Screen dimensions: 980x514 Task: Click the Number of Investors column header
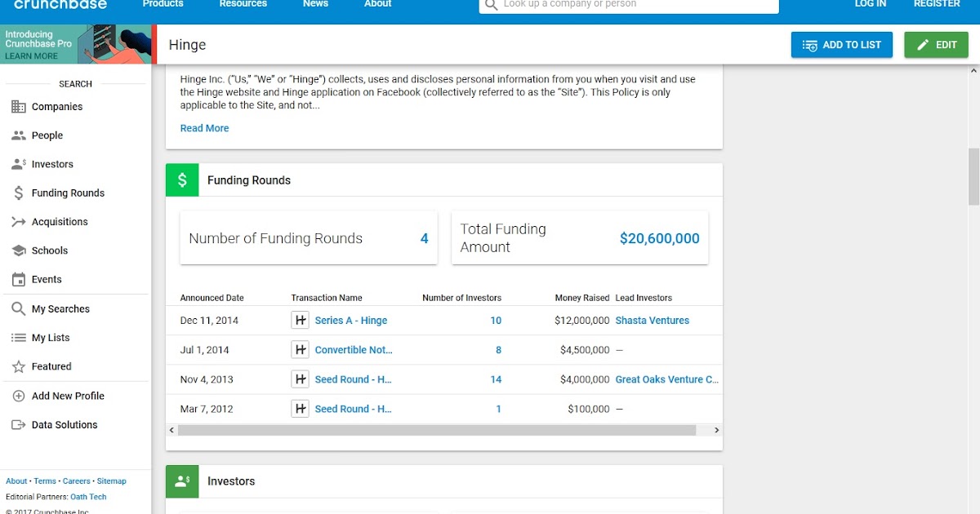(461, 298)
